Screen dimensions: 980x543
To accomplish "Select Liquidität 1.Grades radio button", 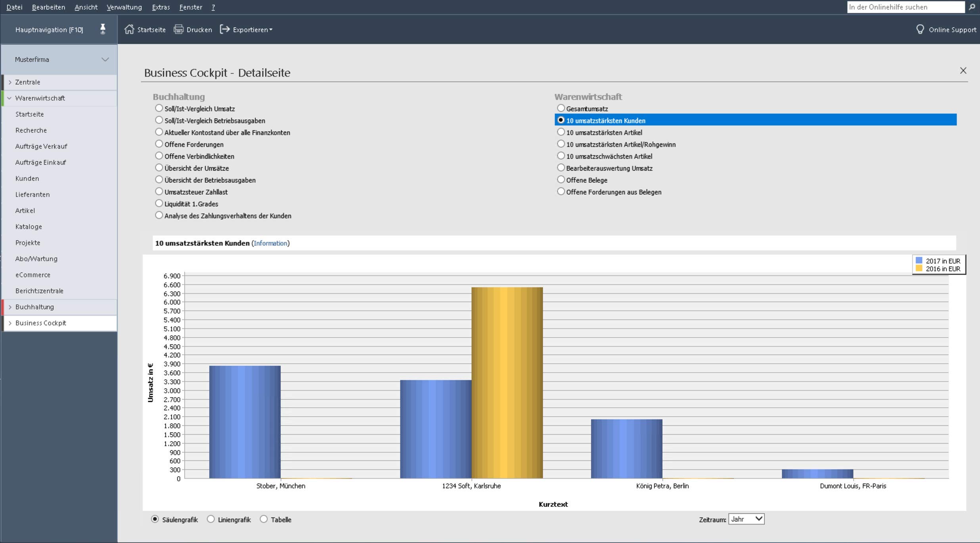I will click(159, 203).
